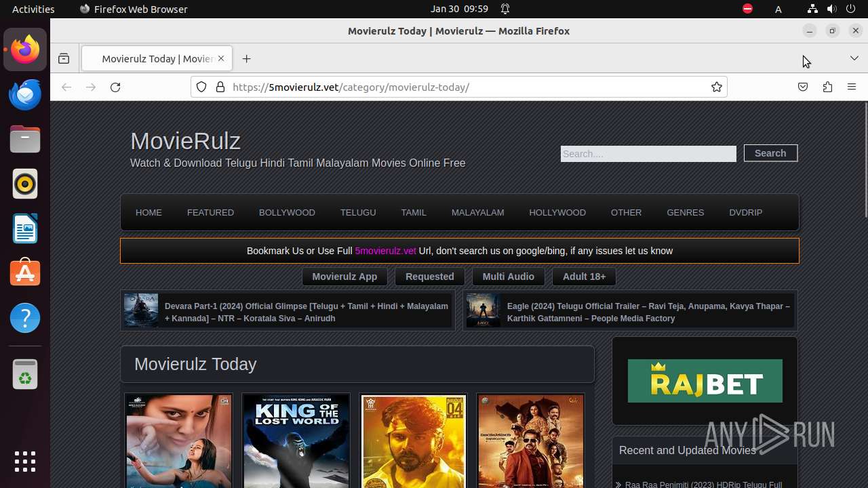Open the notifications bell in top bar
The image size is (868, 488).
pos(505,9)
